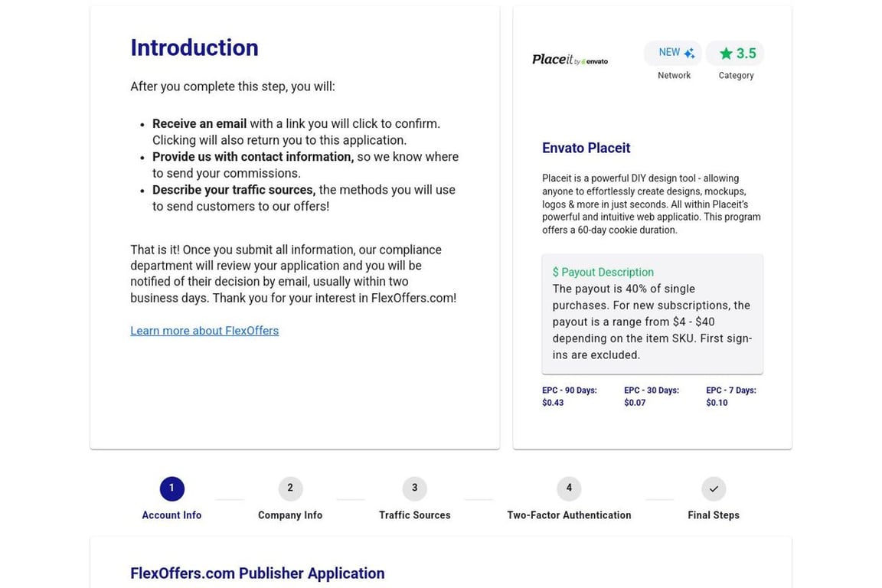This screenshot has width=882, height=588.
Task: Click the 'Receive an email' bullet text
Action: coord(296,132)
